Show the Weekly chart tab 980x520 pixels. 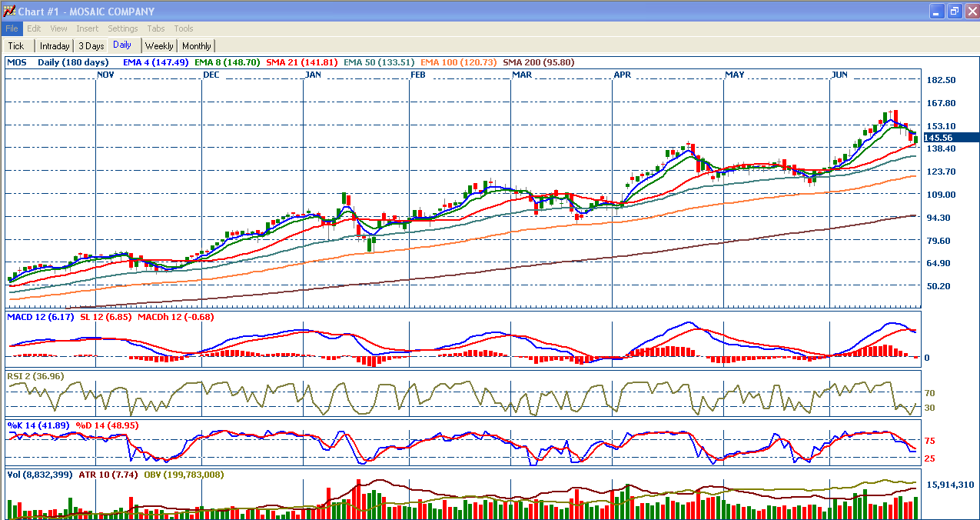159,46
